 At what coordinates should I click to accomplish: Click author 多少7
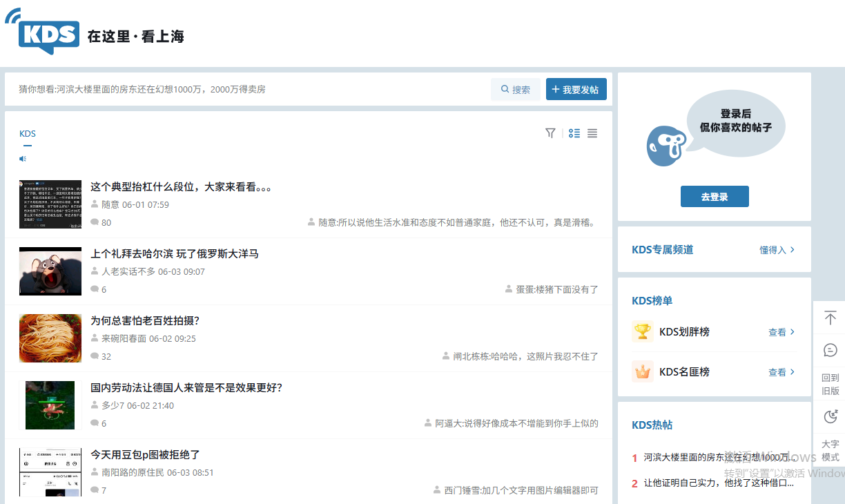pos(113,406)
